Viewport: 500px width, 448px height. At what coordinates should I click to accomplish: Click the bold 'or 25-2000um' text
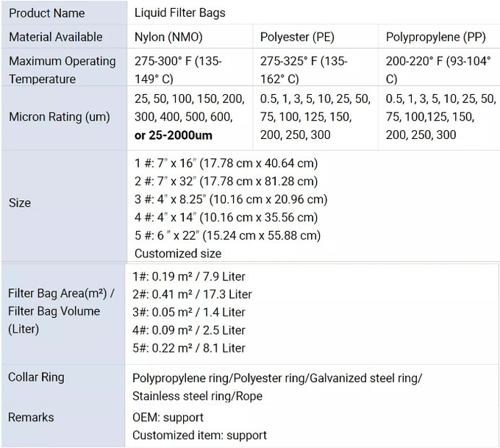(173, 135)
